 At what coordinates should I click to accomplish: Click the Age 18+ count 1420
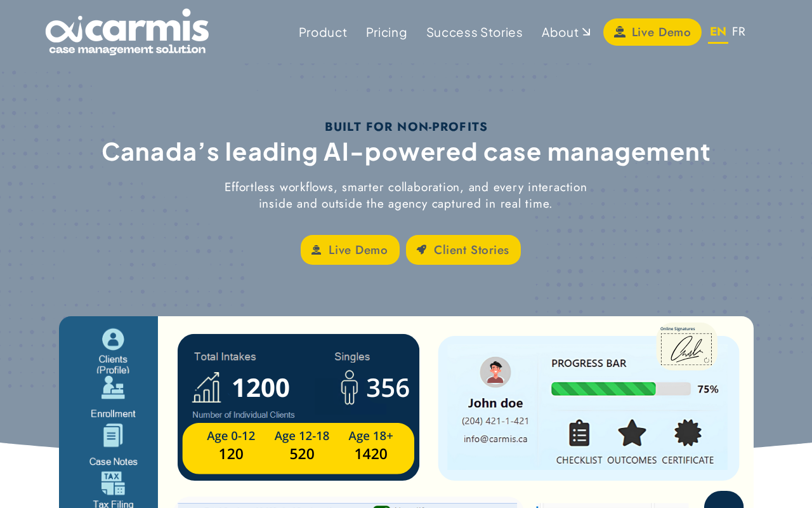(x=370, y=454)
